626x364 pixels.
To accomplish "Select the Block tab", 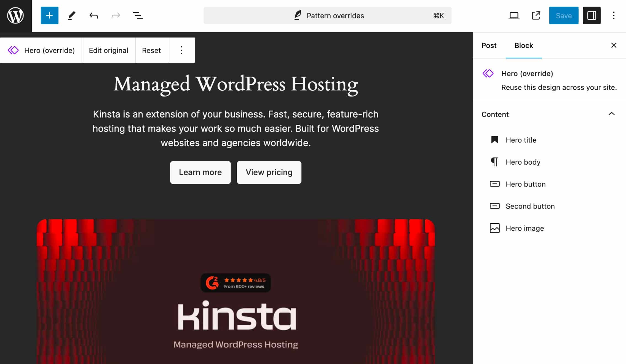I will tap(523, 45).
